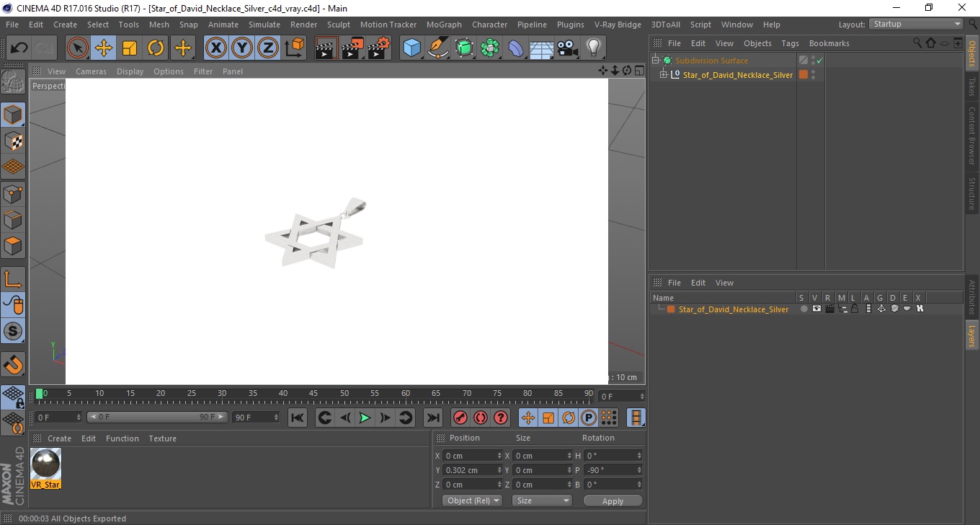Click the end frame 90 F field

(x=256, y=418)
